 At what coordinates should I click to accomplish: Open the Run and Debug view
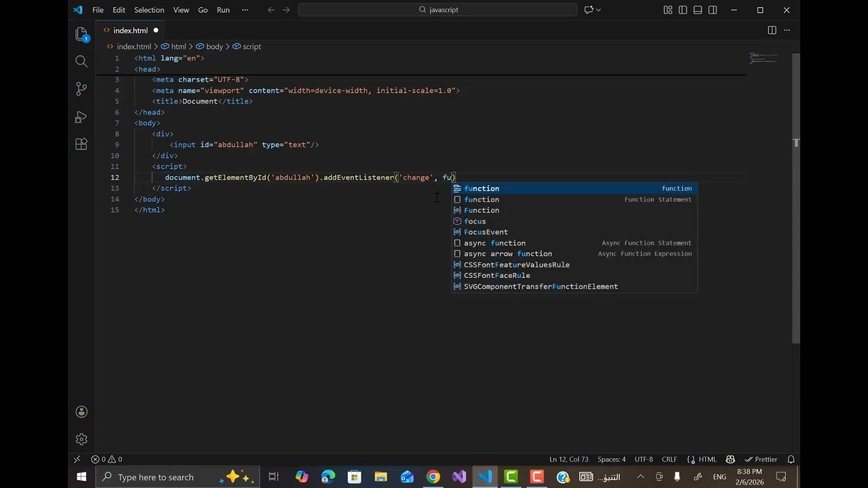point(81,117)
